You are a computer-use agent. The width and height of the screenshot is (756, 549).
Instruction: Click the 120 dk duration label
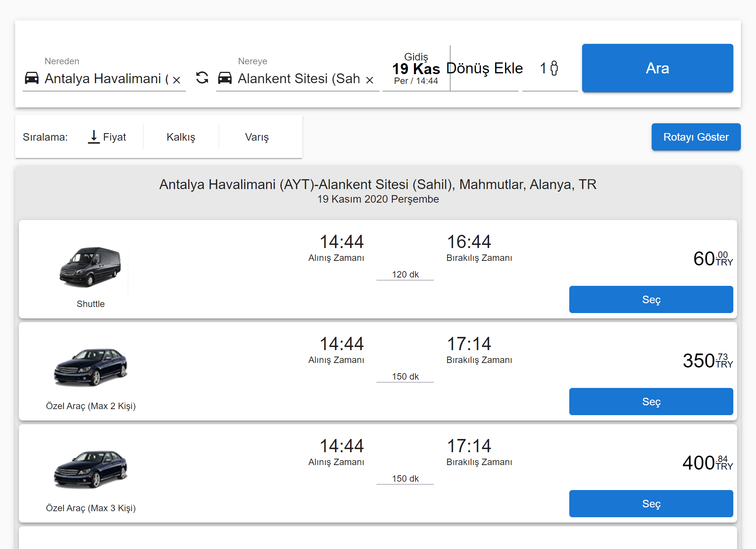405,274
